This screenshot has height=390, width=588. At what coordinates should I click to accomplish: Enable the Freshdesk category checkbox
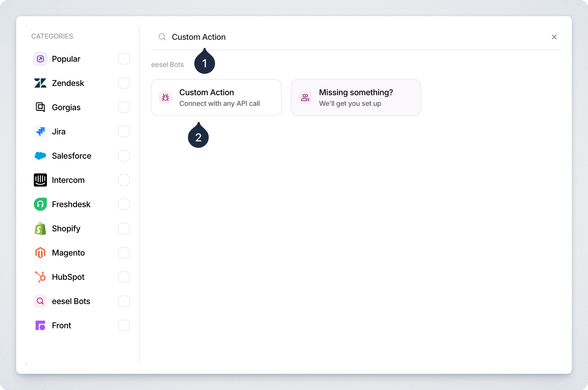coord(124,204)
